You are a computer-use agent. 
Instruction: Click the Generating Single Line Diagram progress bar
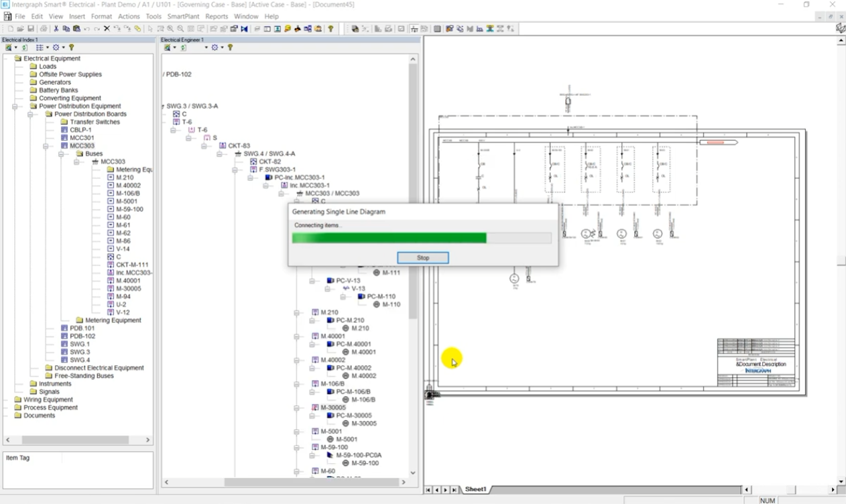tap(422, 238)
